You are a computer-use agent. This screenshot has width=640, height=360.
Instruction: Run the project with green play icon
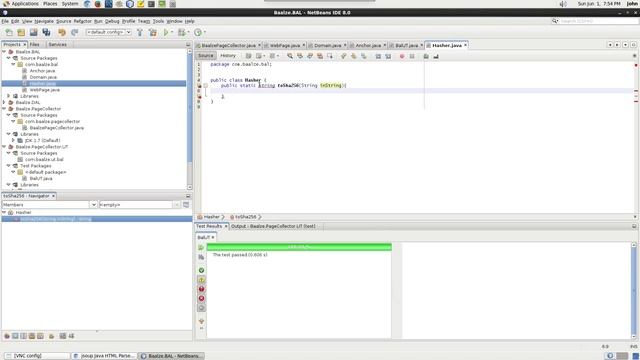coord(166,32)
